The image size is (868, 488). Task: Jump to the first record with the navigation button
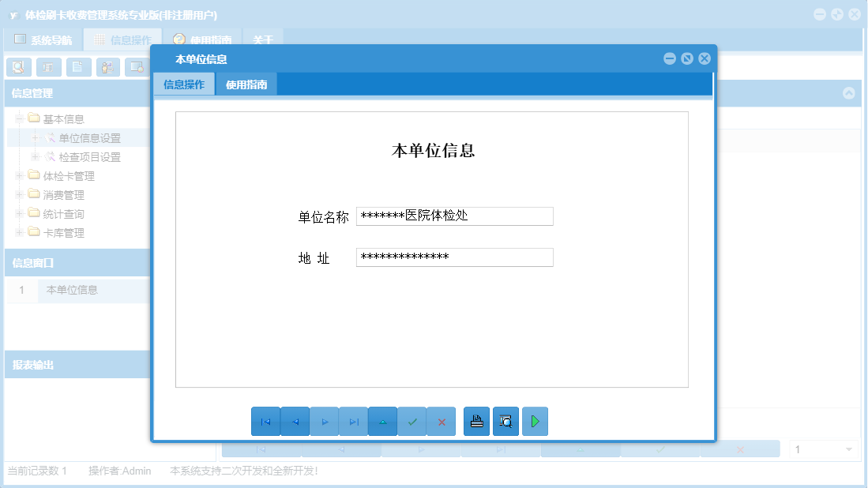click(265, 421)
